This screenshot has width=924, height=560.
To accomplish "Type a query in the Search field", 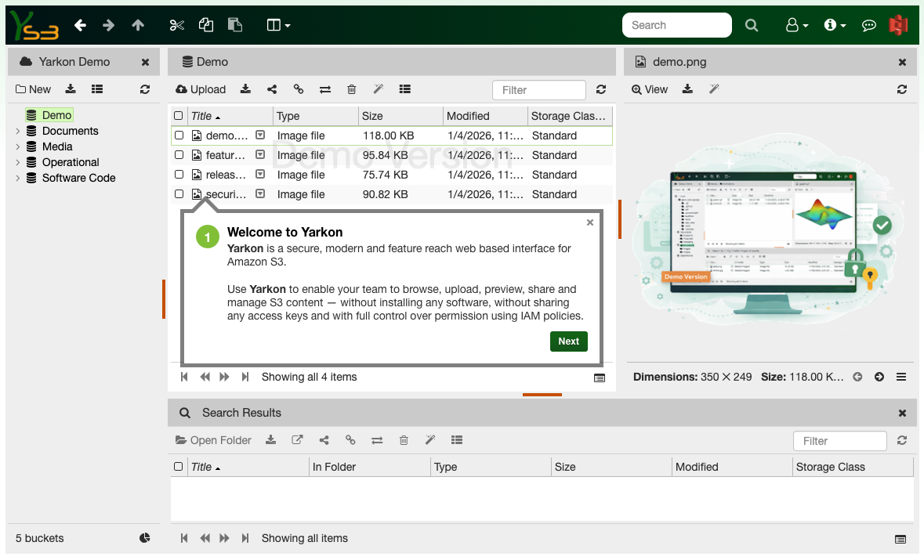I will (676, 24).
